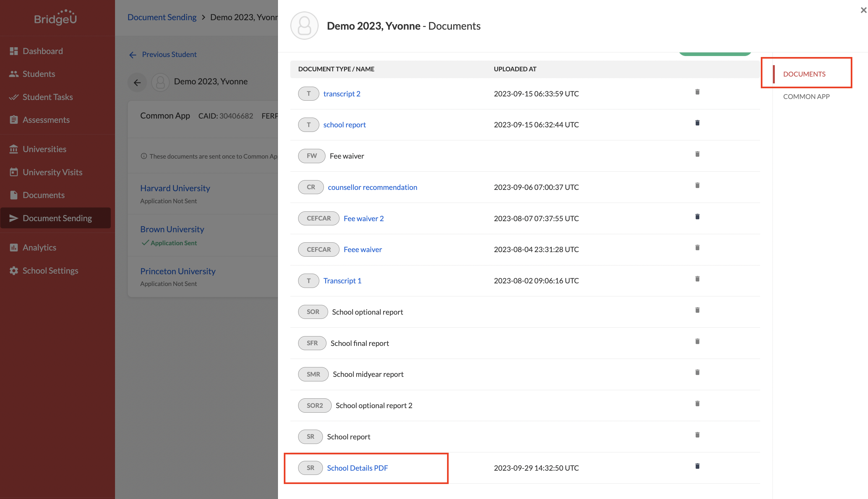The width and height of the screenshot is (868, 499).
Task: Open the transcript 2 document link
Action: 342,94
